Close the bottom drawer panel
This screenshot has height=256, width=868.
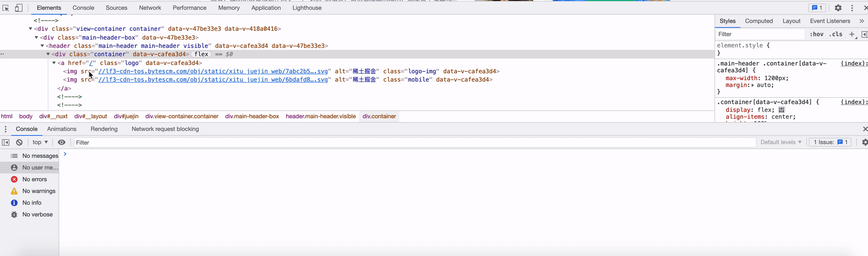pos(865,129)
